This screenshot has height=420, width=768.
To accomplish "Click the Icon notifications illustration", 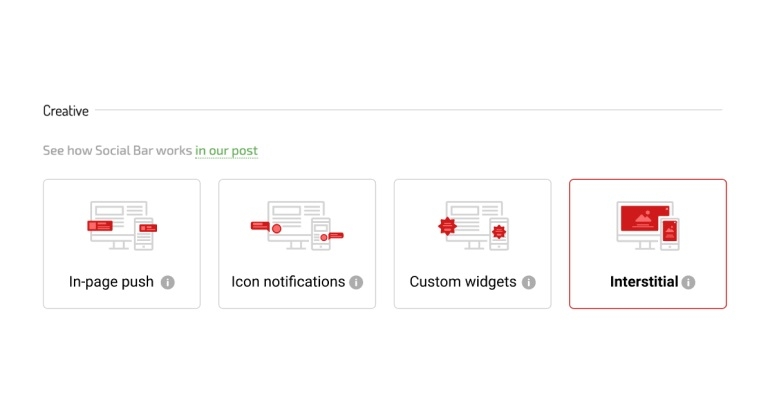I will [x=296, y=226].
